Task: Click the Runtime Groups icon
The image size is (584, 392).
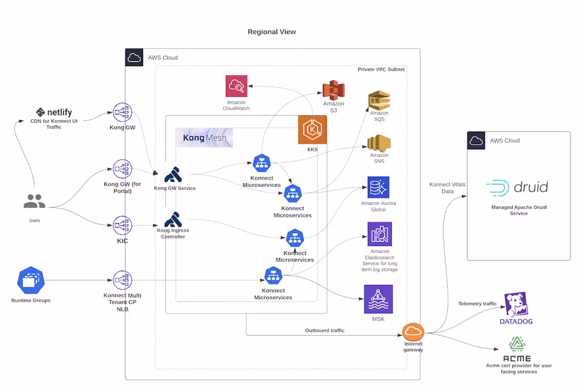Action: (x=31, y=280)
